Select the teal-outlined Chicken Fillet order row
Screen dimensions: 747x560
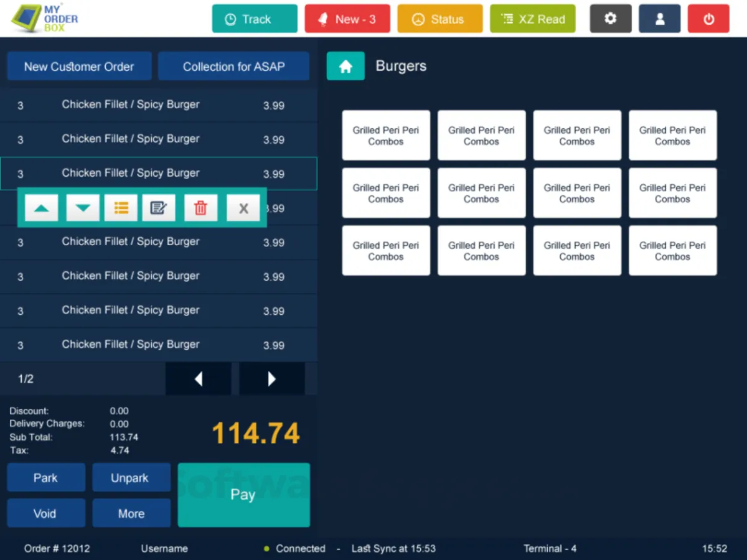coord(159,174)
